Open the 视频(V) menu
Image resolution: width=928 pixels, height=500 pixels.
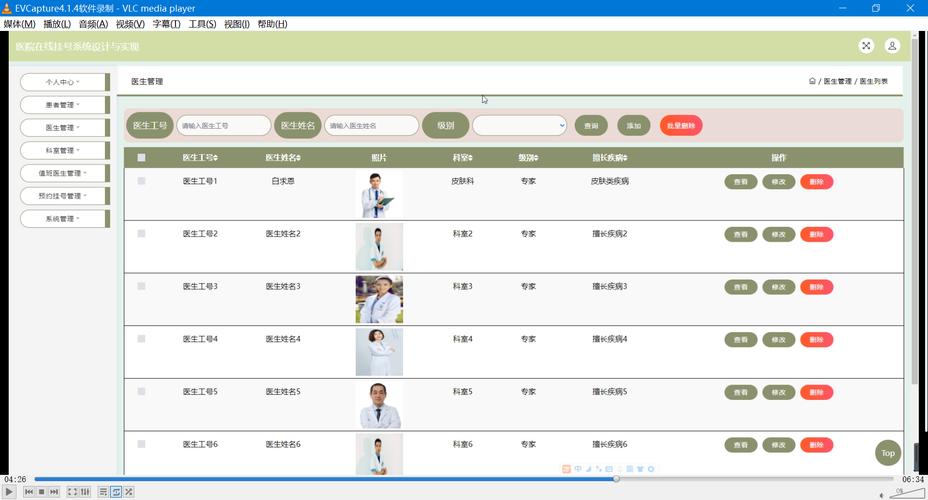(130, 24)
